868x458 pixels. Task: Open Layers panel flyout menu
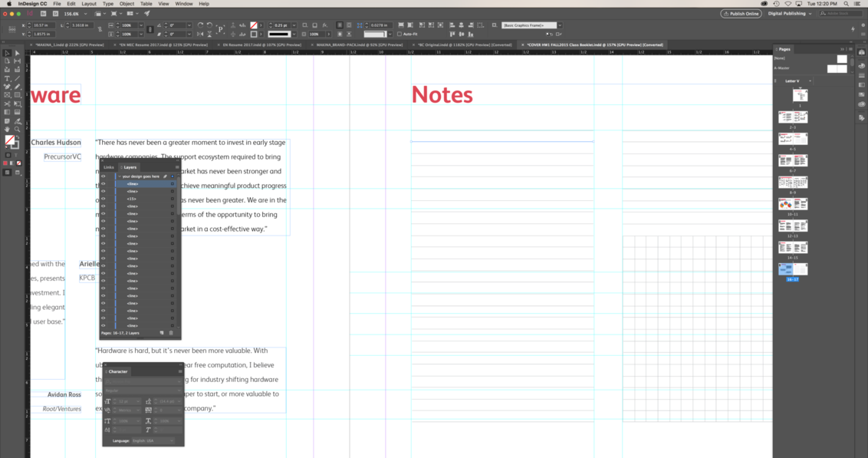point(177,167)
